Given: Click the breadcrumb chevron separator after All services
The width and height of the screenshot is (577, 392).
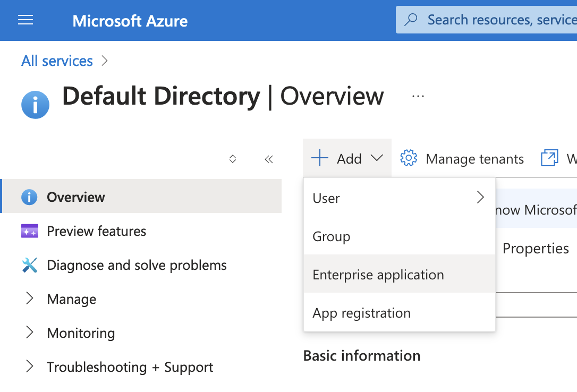Looking at the screenshot, I should 105,61.
